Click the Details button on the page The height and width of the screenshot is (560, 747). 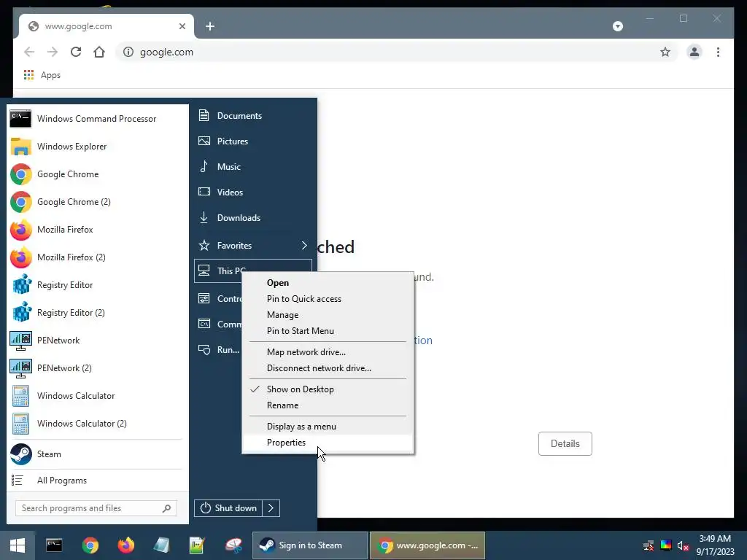click(565, 443)
